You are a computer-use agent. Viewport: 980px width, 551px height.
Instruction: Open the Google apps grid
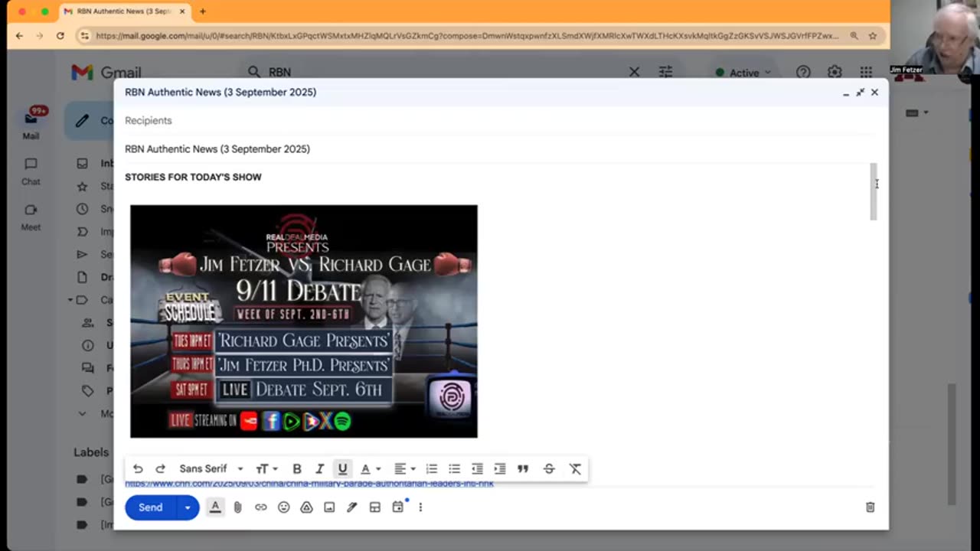click(866, 72)
